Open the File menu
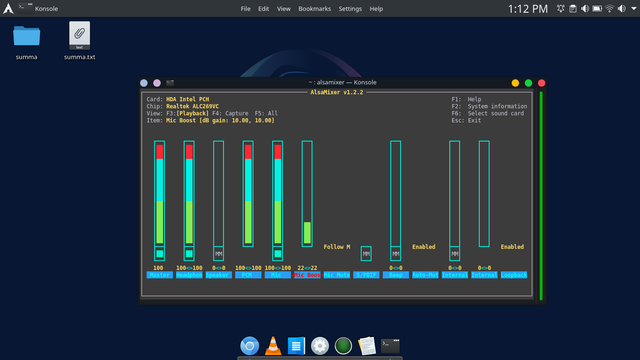This screenshot has height=360, width=640. coord(245,9)
